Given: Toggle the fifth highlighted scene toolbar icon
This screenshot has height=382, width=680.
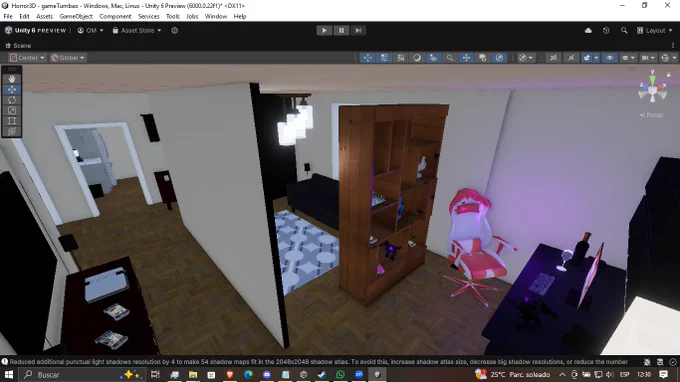Looking at the screenshot, I should coord(433,58).
